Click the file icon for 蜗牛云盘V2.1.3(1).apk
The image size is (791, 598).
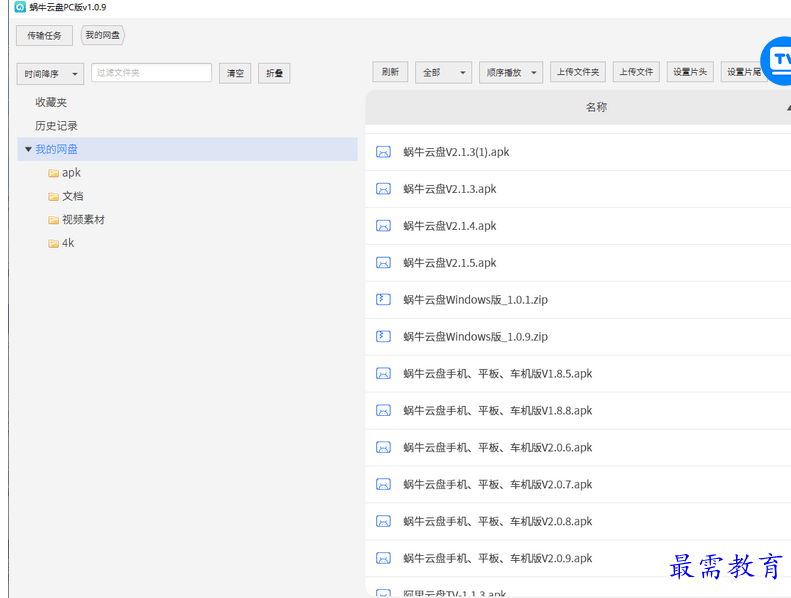383,152
